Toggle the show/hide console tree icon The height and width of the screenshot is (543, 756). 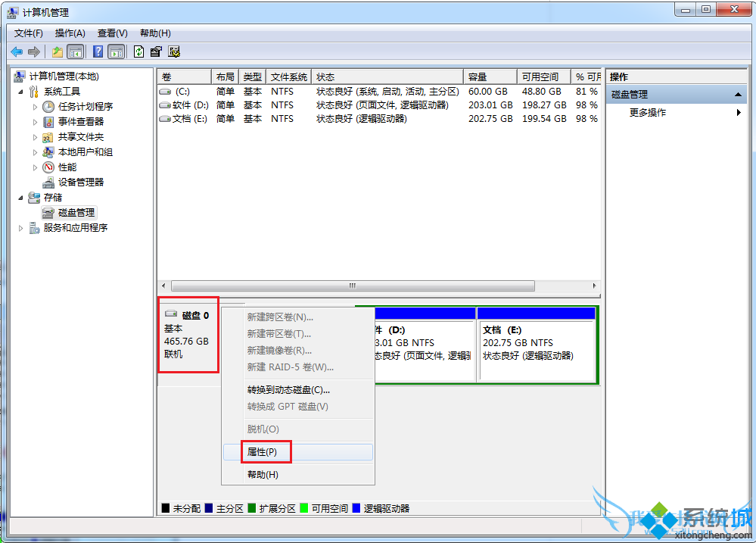[x=75, y=51]
